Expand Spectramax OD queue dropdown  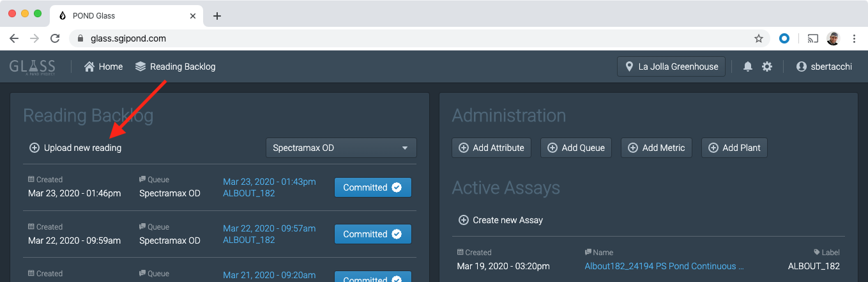(x=341, y=148)
